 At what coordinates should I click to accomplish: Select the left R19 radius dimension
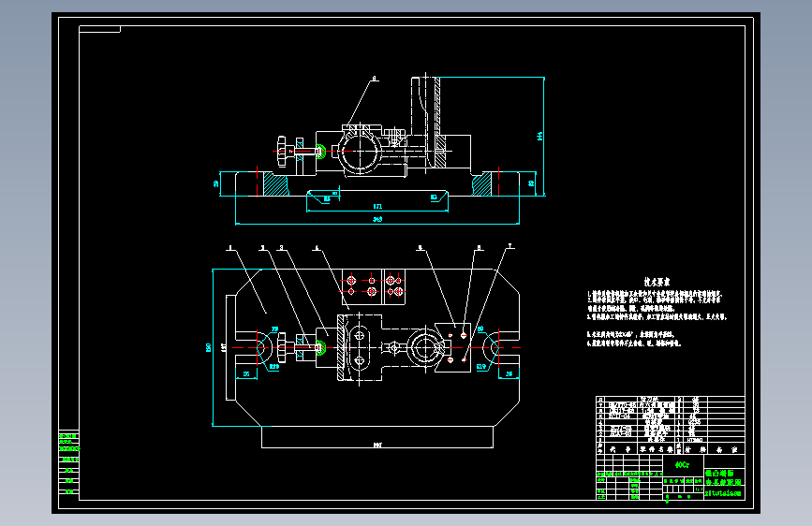(273, 367)
